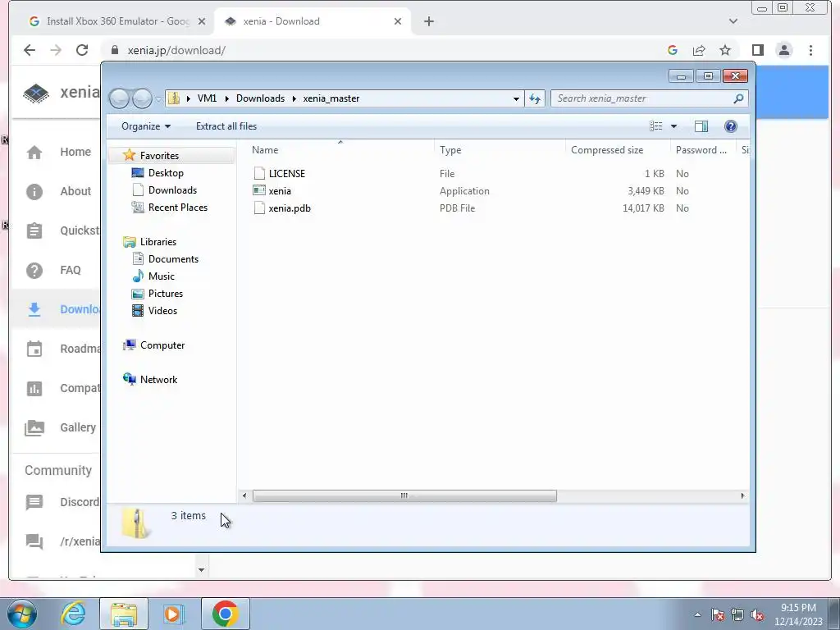Click the Password column header
Viewport: 840px width, 630px height.
pos(701,150)
